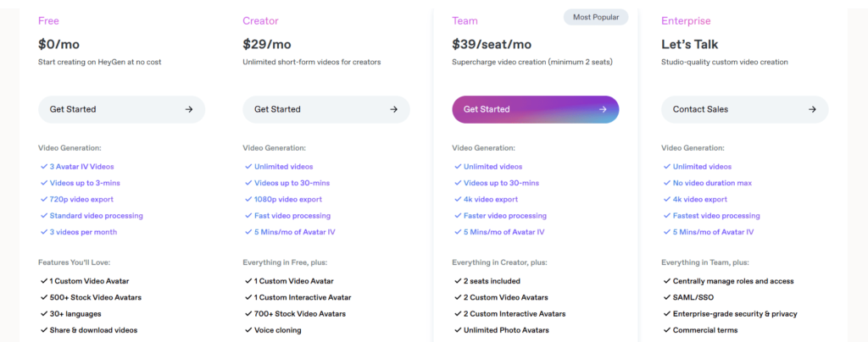Choose the gradient Get Started Team button
Image resolution: width=868 pixels, height=342 pixels.
[536, 109]
